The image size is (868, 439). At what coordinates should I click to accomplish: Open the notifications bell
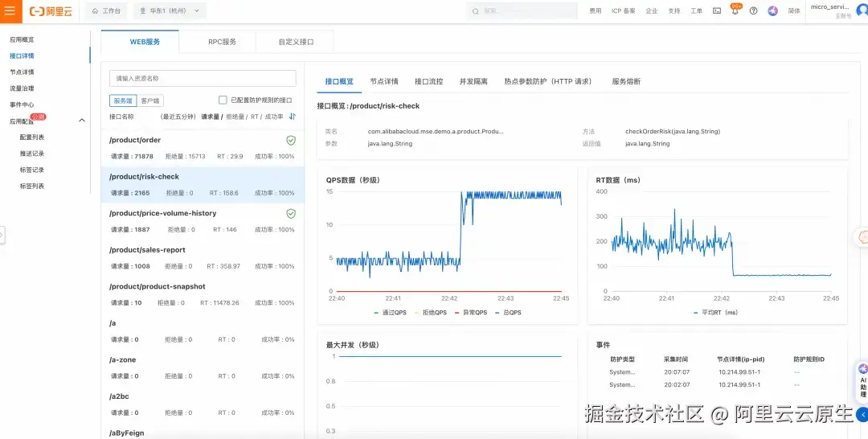click(735, 10)
